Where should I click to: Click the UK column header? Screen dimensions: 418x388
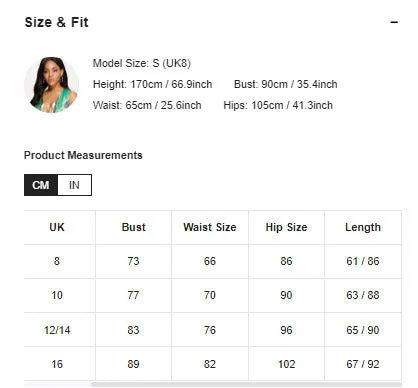click(57, 227)
